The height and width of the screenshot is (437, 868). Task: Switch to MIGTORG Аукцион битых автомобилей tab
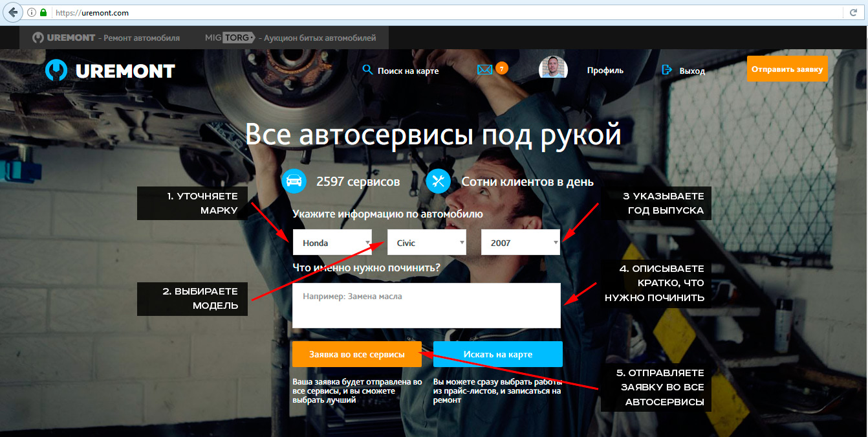290,38
